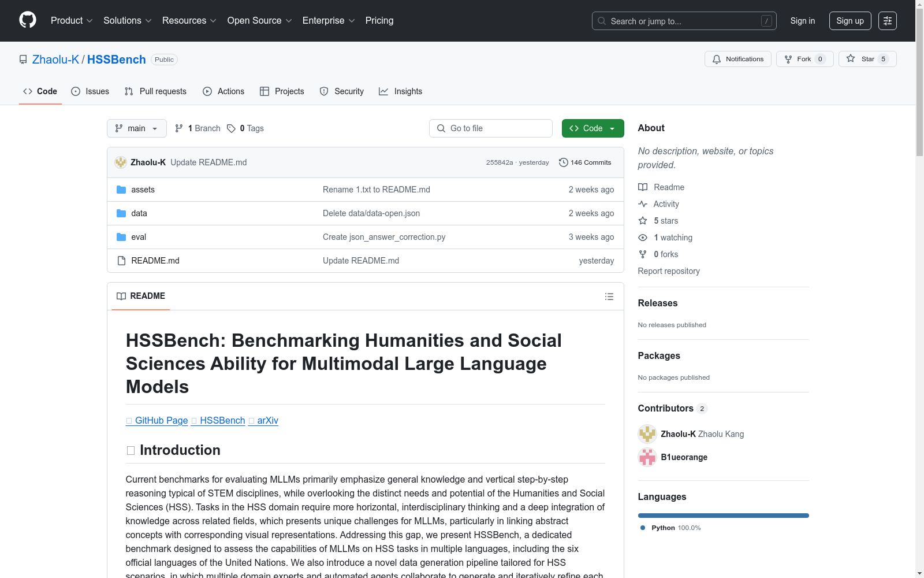924x578 pixels.
Task: Click the commit history clock icon
Action: click(x=564, y=162)
